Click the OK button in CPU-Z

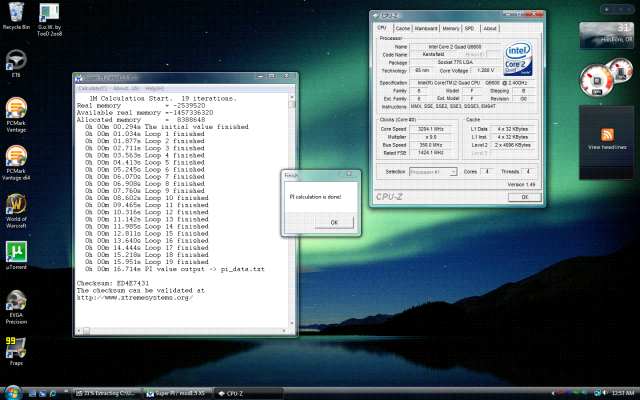click(524, 197)
